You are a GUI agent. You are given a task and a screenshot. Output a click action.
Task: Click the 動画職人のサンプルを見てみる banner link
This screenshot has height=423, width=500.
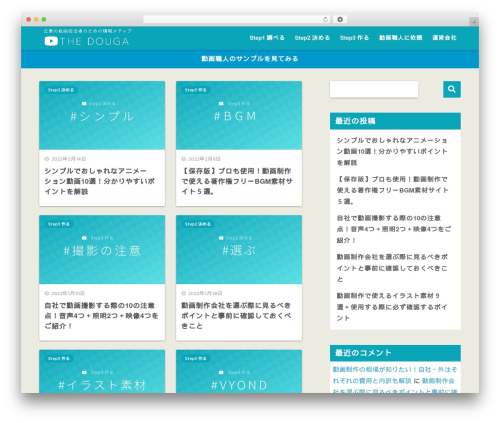tap(250, 59)
